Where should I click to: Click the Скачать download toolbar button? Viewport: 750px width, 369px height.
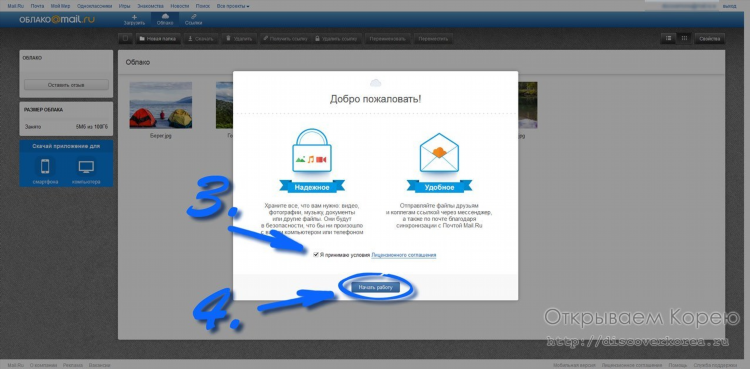tap(201, 39)
